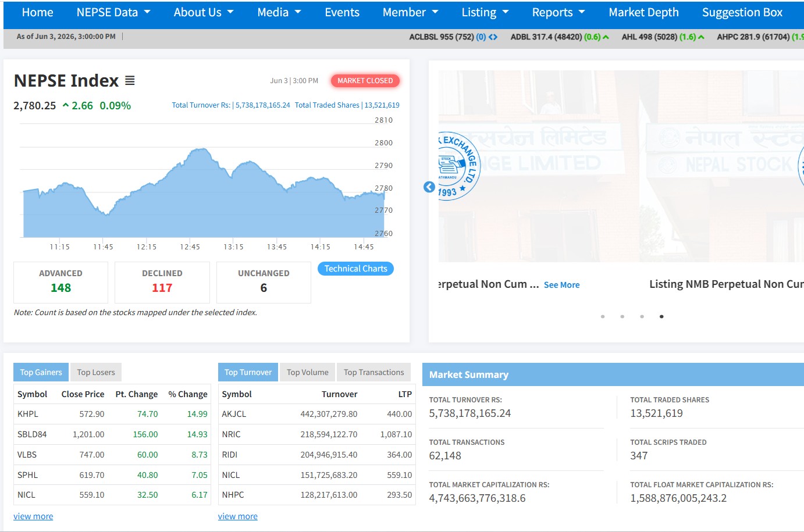This screenshot has width=804, height=532.
Task: Click the AHL up-arrow ticker icon
Action: [x=701, y=37]
